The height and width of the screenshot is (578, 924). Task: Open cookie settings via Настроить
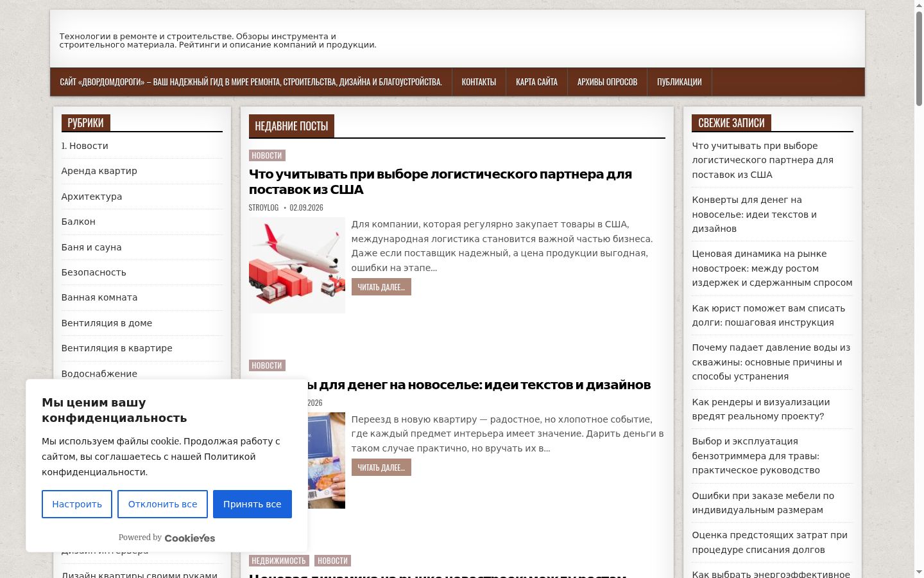point(77,504)
